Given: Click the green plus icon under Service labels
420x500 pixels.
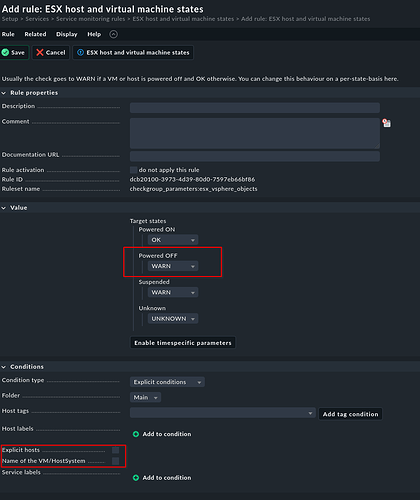Looking at the screenshot, I should (x=136, y=478).
